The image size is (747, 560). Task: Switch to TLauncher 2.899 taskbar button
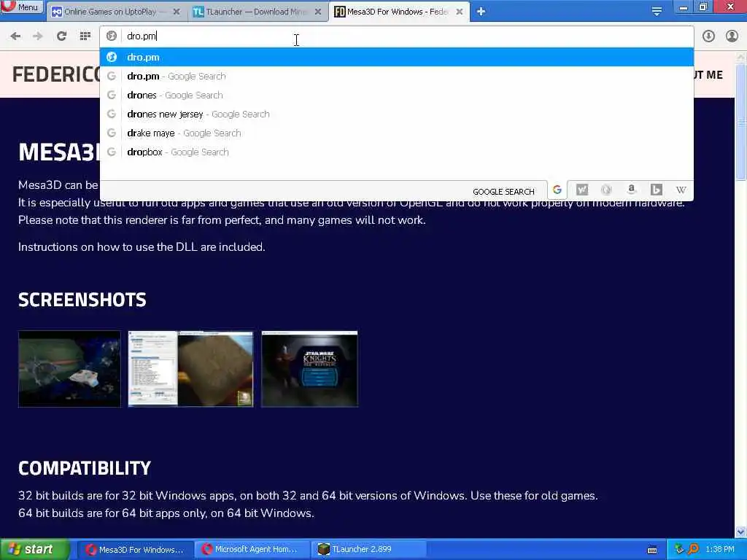click(x=370, y=550)
